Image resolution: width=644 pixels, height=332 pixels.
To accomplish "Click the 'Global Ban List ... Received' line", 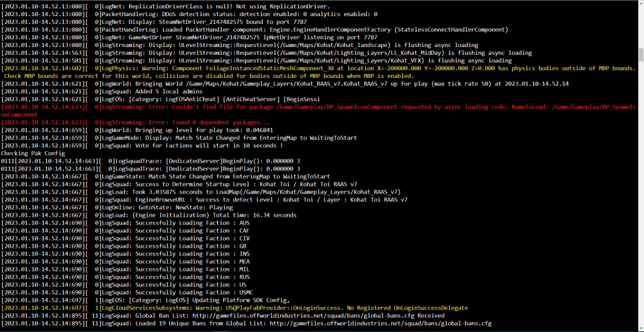I will 223,316.
